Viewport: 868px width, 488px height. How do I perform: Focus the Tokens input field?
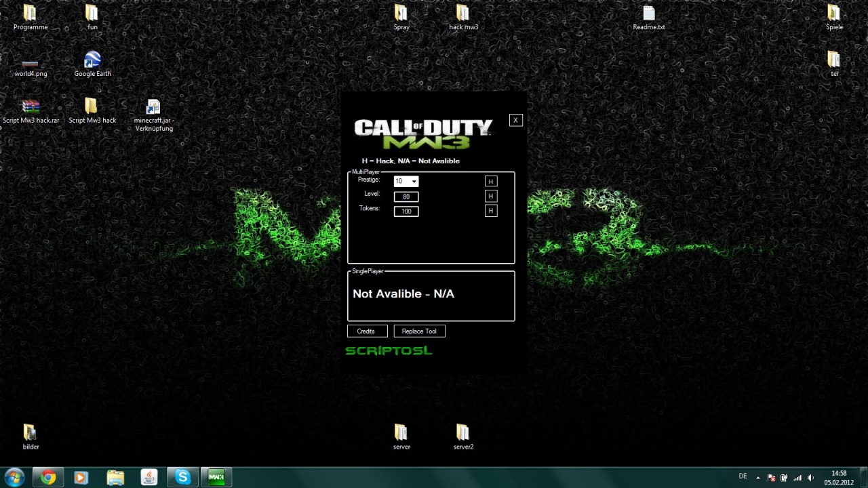[x=406, y=211]
